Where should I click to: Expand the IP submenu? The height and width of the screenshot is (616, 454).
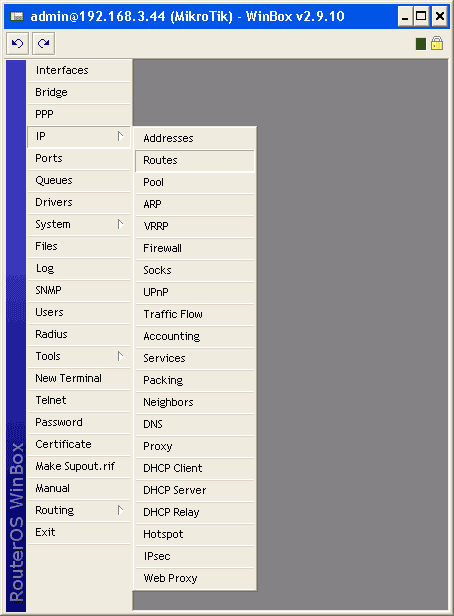click(79, 136)
